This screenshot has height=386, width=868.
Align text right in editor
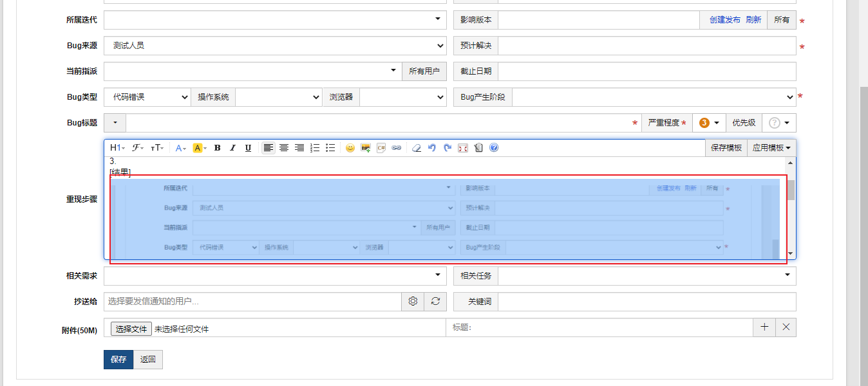point(299,148)
